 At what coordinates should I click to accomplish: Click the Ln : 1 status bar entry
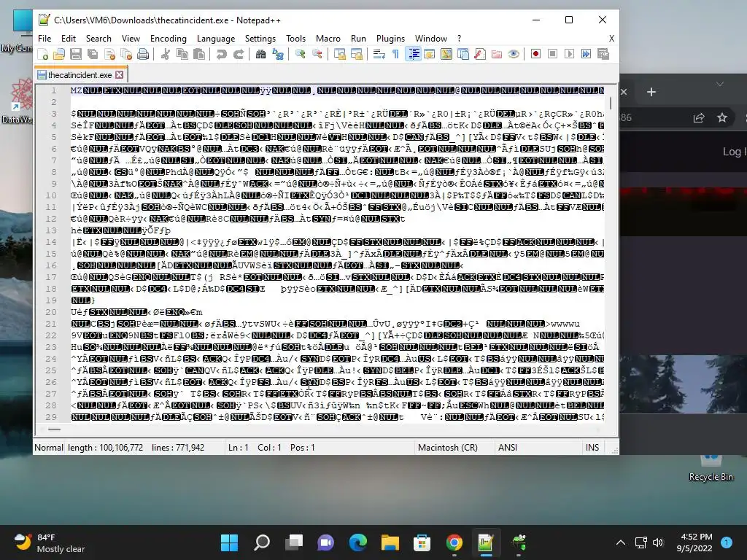(239, 448)
